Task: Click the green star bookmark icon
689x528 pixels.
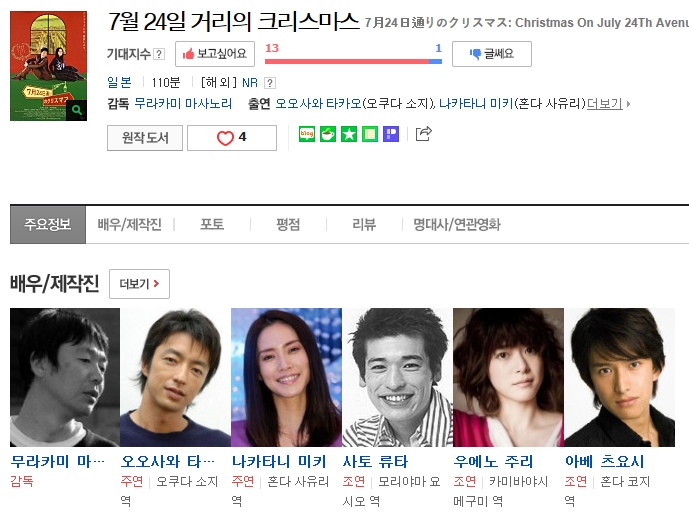Action: click(349, 134)
